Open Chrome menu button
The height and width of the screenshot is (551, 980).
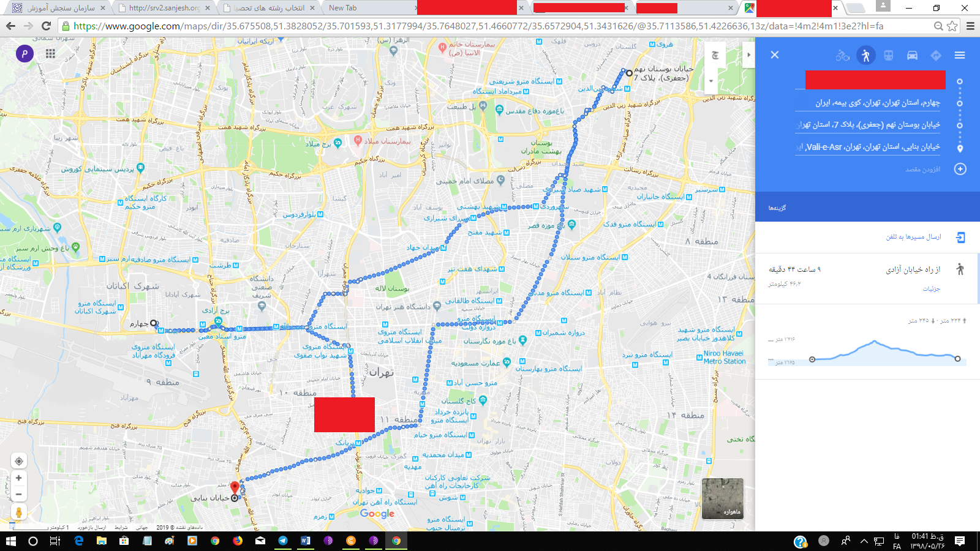point(970,26)
